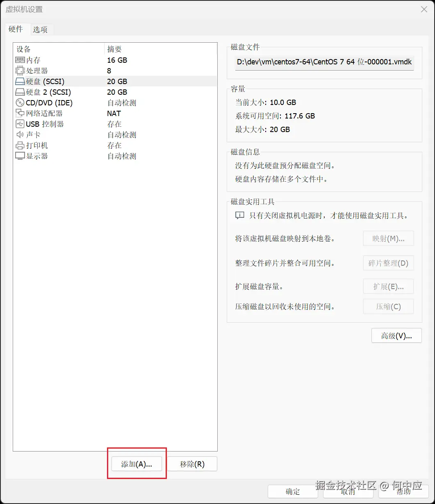Viewport: 435px width, 504px height.
Task: Click 压缩(C) to compact the disk
Action: pyautogui.click(x=388, y=306)
